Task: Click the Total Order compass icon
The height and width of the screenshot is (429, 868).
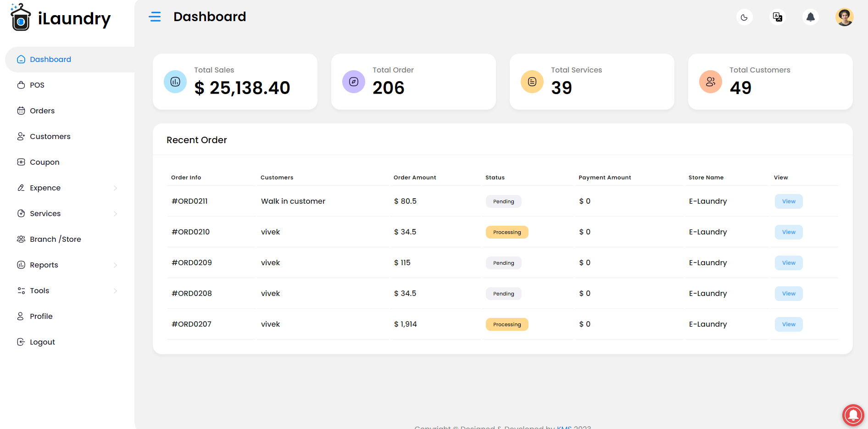Action: click(354, 82)
